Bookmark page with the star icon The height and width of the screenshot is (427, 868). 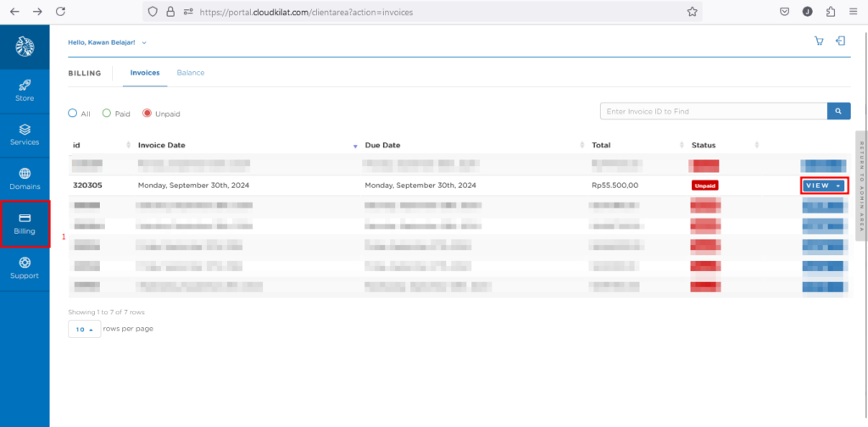[692, 12]
